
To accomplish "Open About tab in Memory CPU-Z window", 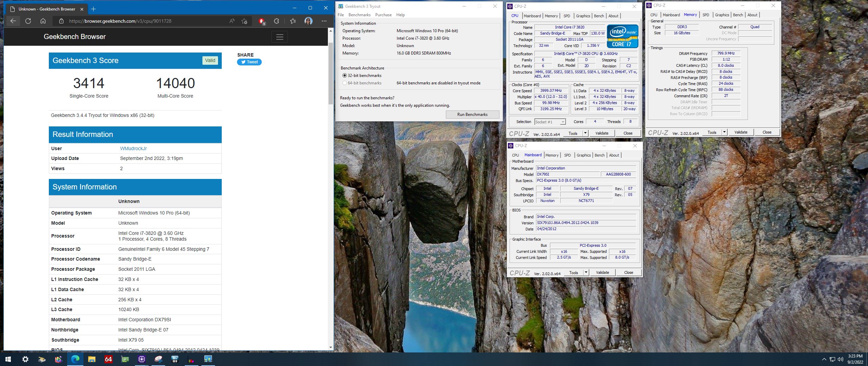I will point(752,15).
